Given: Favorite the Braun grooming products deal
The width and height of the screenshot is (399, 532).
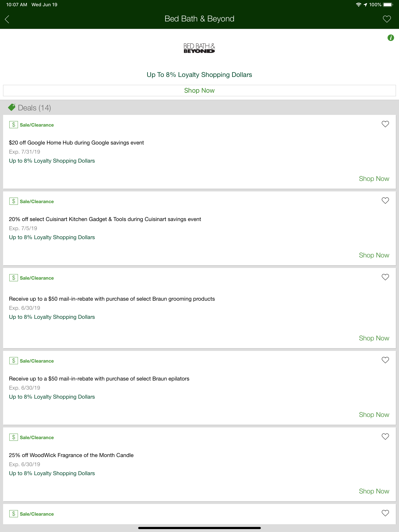Looking at the screenshot, I should tap(385, 277).
